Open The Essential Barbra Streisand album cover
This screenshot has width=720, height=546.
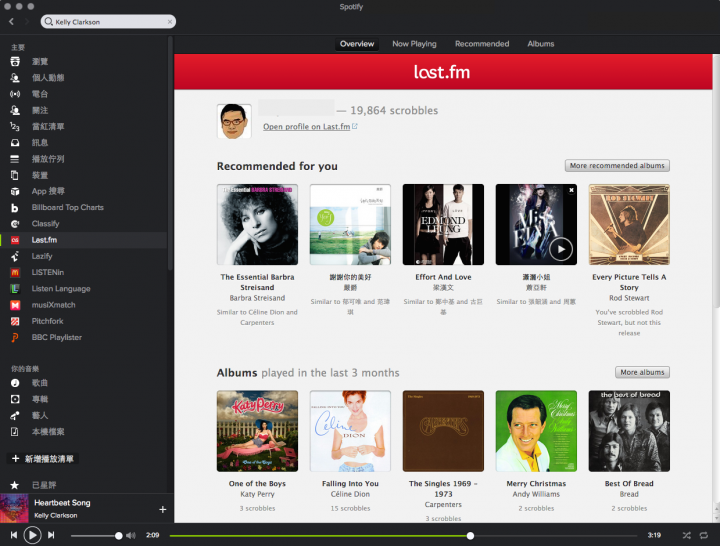click(257, 225)
